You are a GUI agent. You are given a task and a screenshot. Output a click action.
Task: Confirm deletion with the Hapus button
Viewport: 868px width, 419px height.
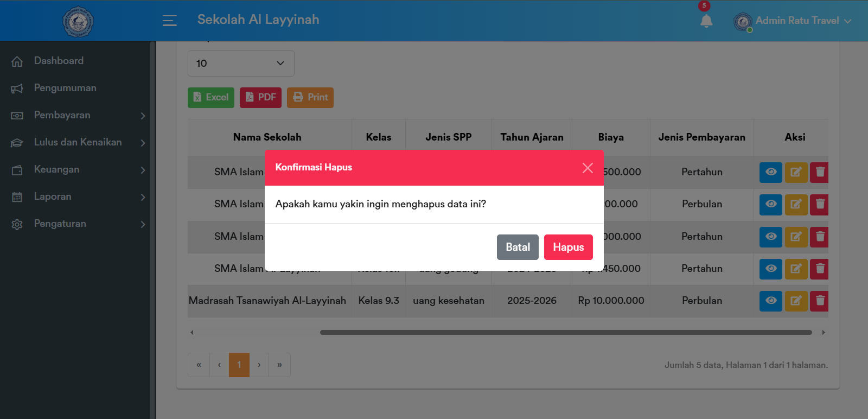569,247
